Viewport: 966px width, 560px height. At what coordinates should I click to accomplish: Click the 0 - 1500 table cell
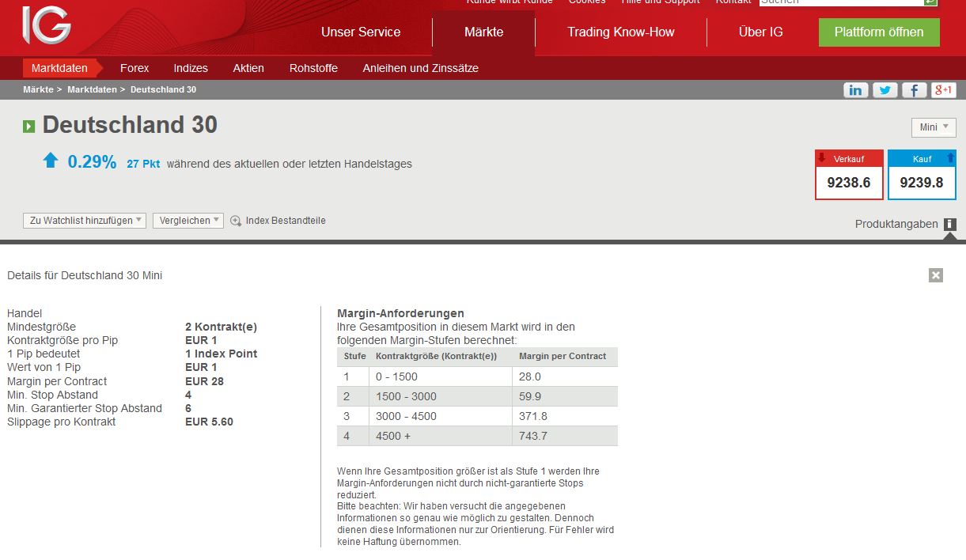441,376
